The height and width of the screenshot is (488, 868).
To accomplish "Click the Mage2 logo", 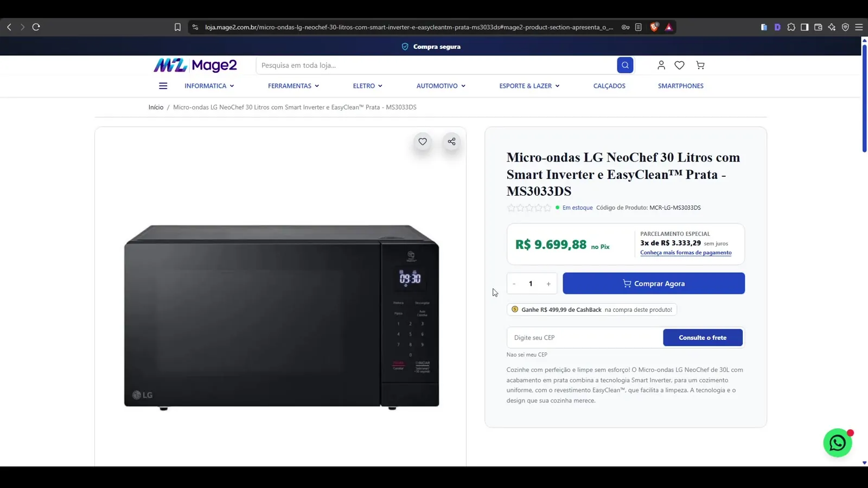I will [x=195, y=65].
